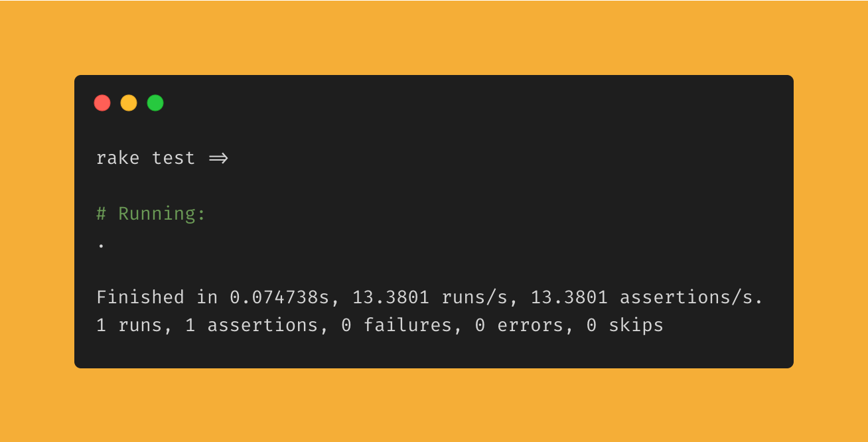Click the word rake in the command
868x442 pixels.
(118, 158)
